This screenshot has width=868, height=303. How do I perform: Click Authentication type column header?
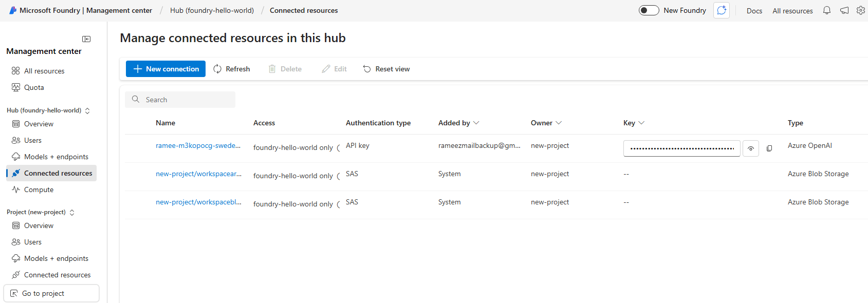[x=378, y=123]
